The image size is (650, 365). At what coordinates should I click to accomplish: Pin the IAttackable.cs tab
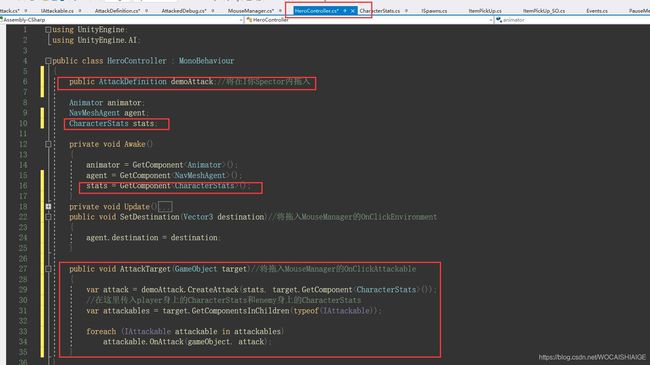(80, 11)
